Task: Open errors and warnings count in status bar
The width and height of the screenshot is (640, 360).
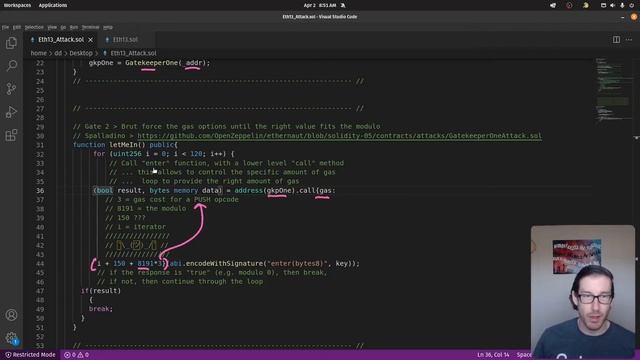Action: [76, 355]
